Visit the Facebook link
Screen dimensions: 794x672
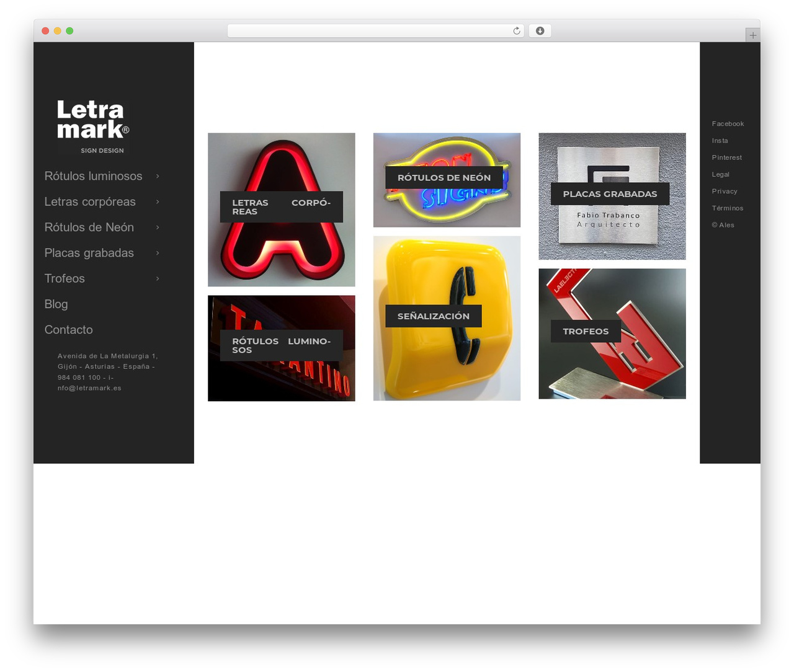click(x=728, y=124)
